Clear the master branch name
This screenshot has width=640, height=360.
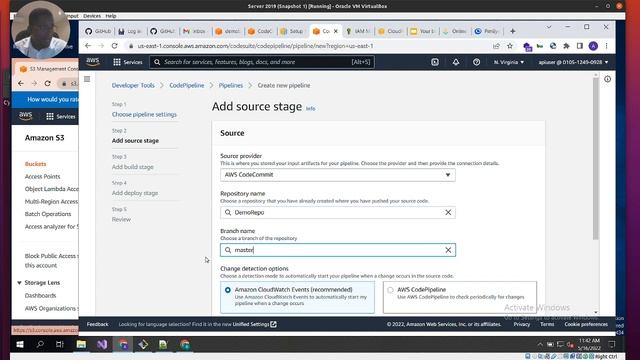point(448,250)
